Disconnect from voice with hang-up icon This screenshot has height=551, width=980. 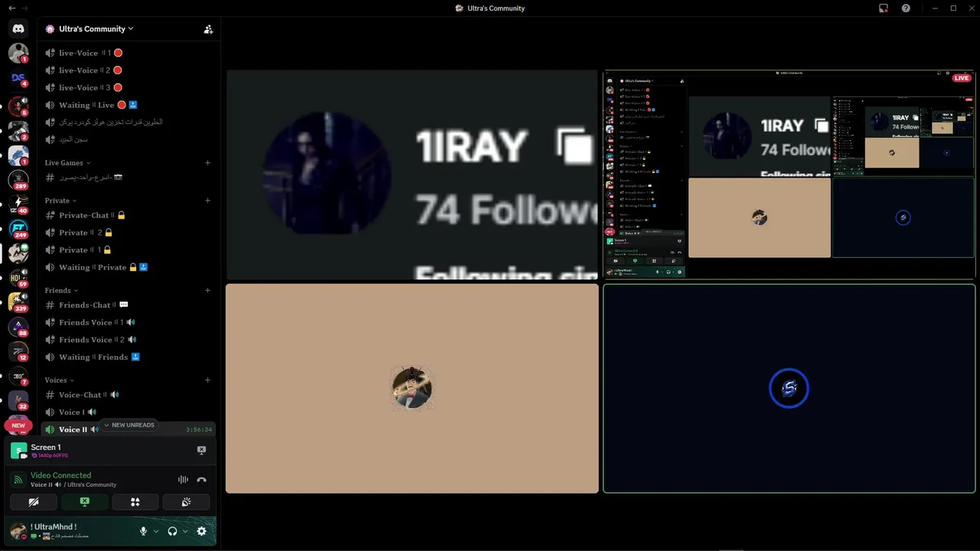click(201, 480)
